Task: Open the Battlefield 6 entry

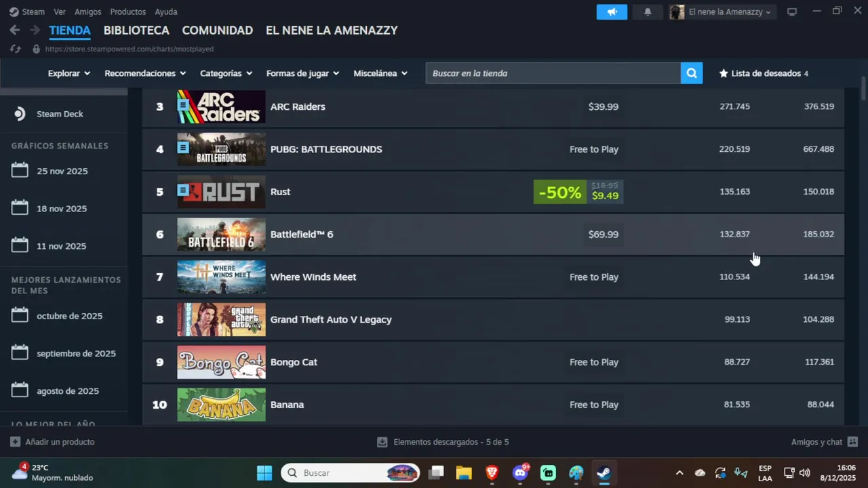Action: pos(493,234)
